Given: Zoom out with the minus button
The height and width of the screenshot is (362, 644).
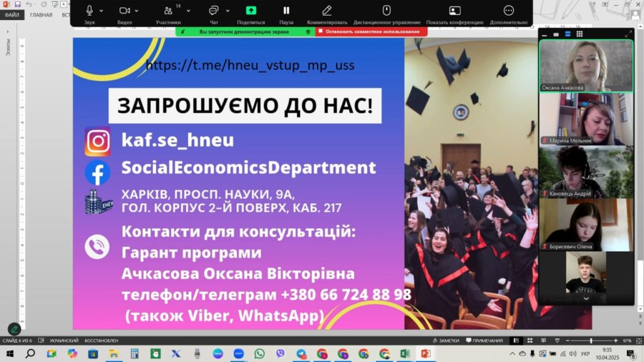Looking at the screenshot, I should (568, 341).
